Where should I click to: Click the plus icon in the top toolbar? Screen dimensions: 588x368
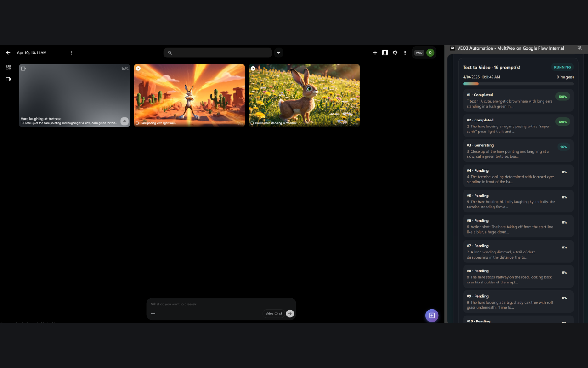click(x=375, y=53)
